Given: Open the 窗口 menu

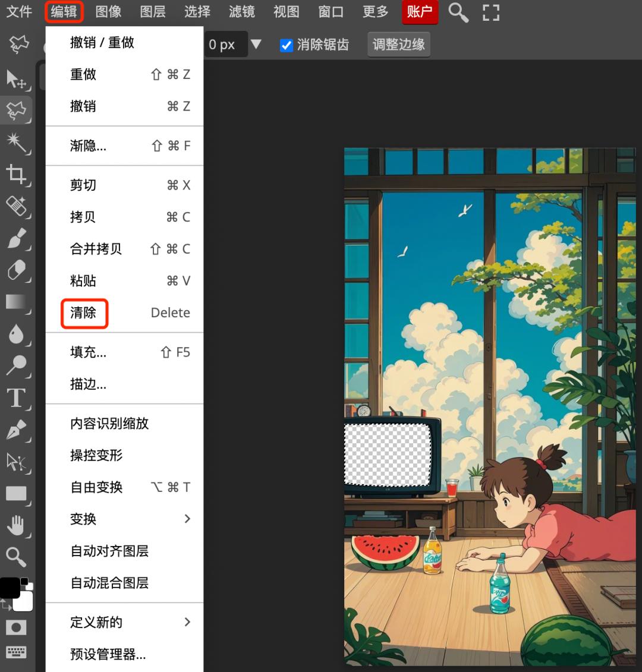Looking at the screenshot, I should (331, 11).
